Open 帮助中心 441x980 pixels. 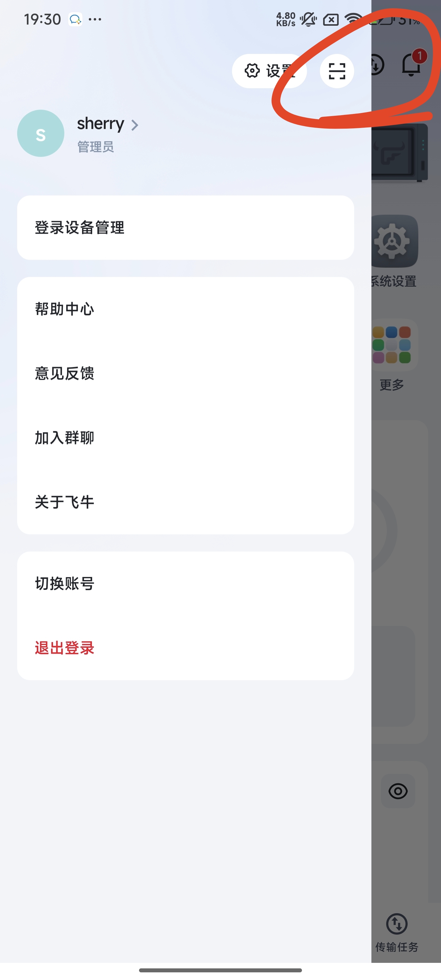[x=186, y=309]
